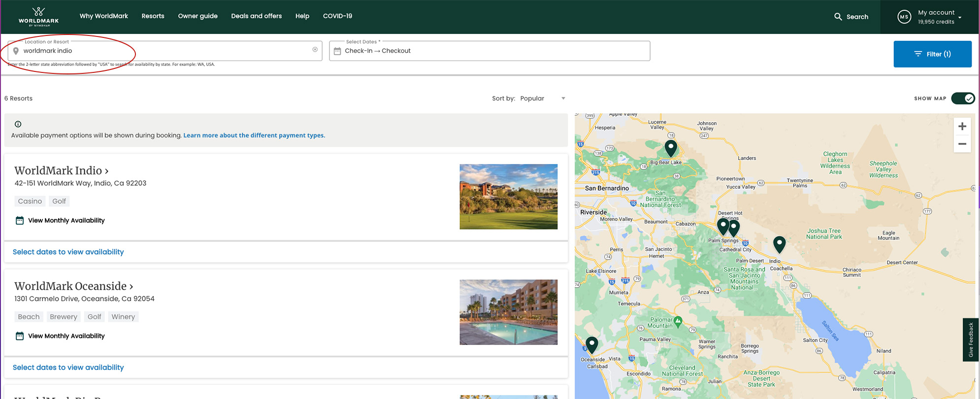Screen dimensions: 980x399
Task: Open the WorldMark Indio resort title link
Action: click(x=62, y=170)
